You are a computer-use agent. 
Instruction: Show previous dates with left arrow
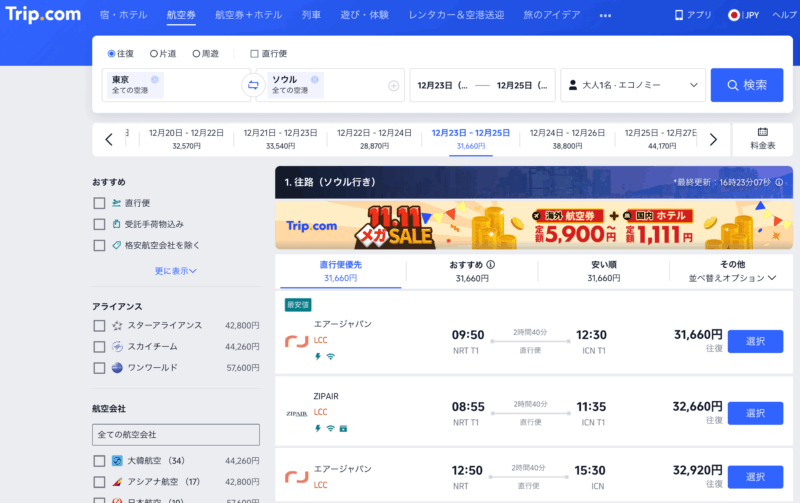109,139
